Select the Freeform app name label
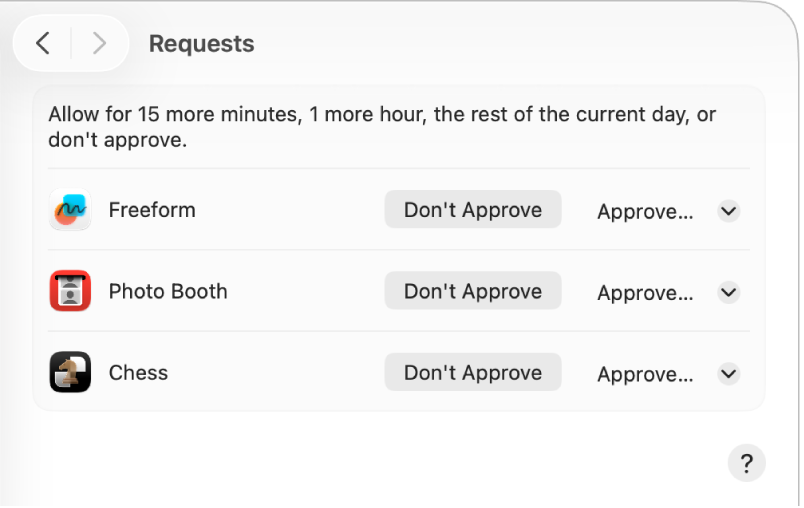 (x=152, y=210)
